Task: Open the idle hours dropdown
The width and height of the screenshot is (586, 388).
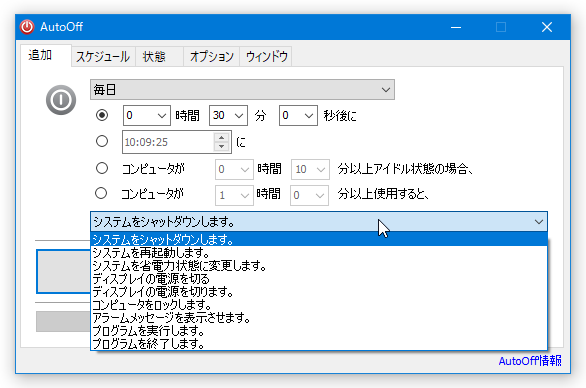Action: [234, 169]
